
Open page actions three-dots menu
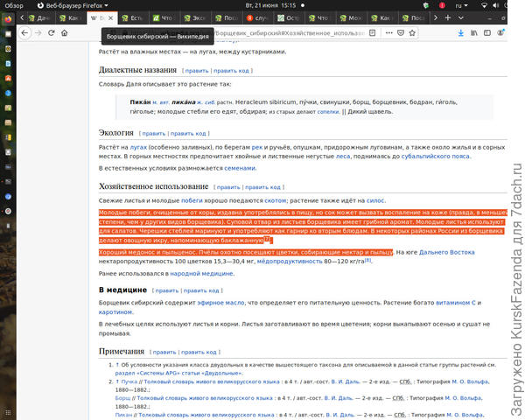(x=389, y=33)
